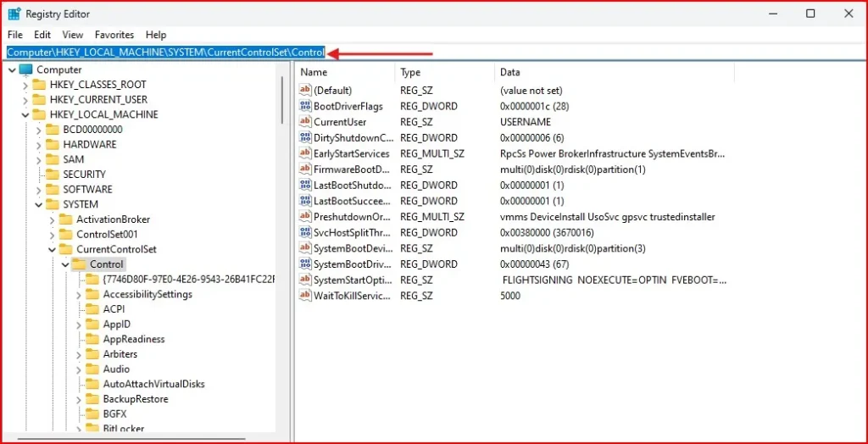The height and width of the screenshot is (444, 868).
Task: Open the Help menu
Action: click(156, 35)
